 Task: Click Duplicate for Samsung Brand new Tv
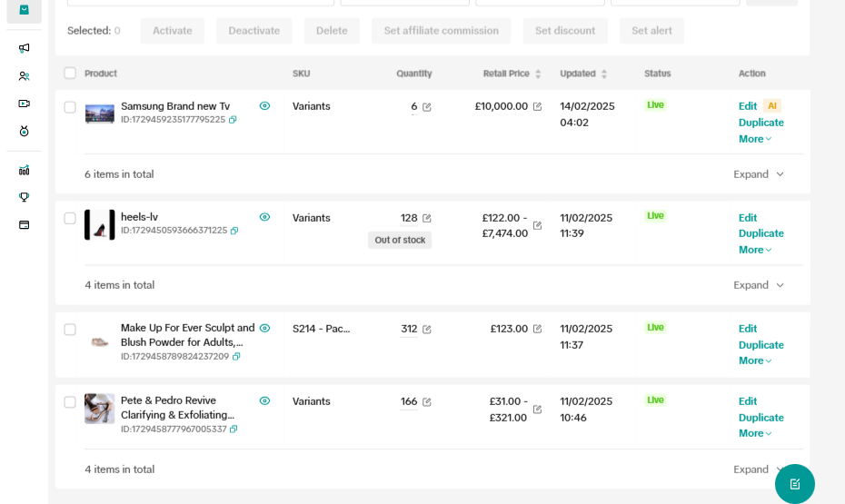click(760, 123)
